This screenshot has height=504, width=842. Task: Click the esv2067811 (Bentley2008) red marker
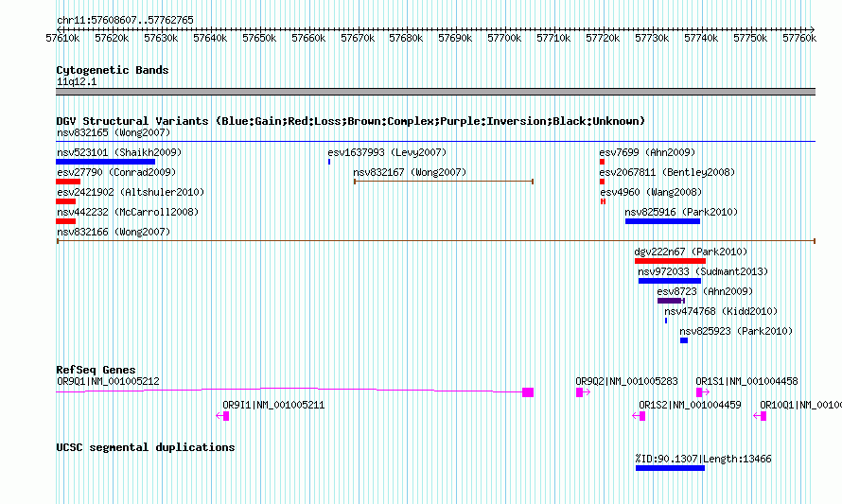[602, 182]
